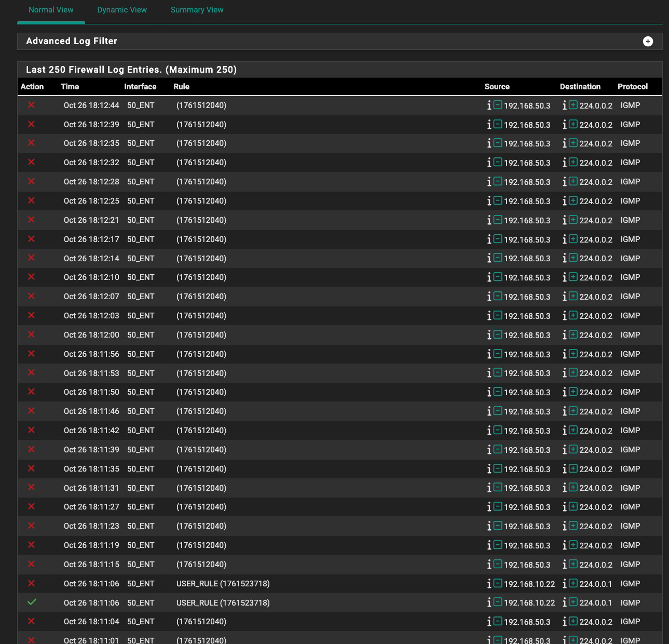Click red block icon for 18:11:15 entry
Viewport: 669px width, 644px height.
32,564
